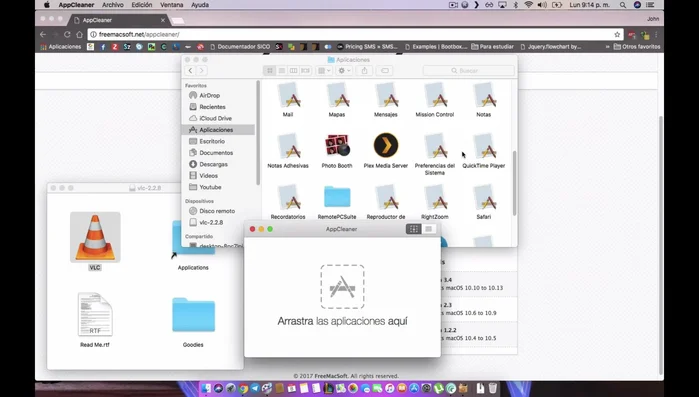Select the Notas app in Finder
The height and width of the screenshot is (397, 699).
tap(484, 95)
